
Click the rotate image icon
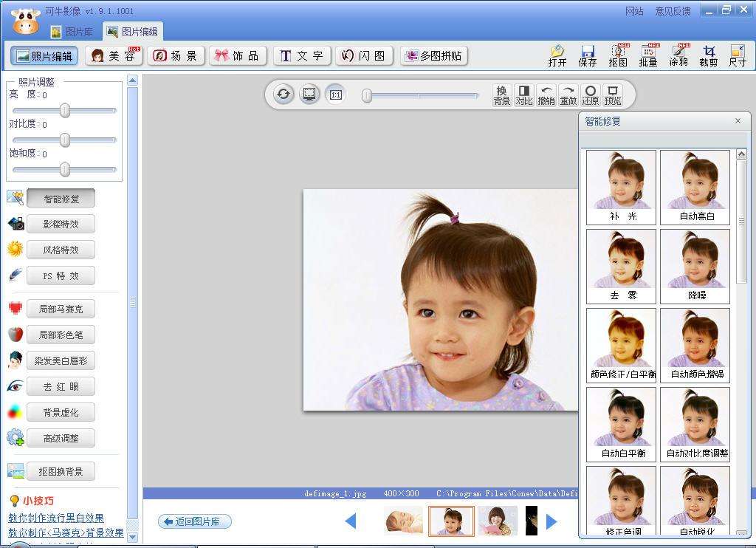click(283, 94)
